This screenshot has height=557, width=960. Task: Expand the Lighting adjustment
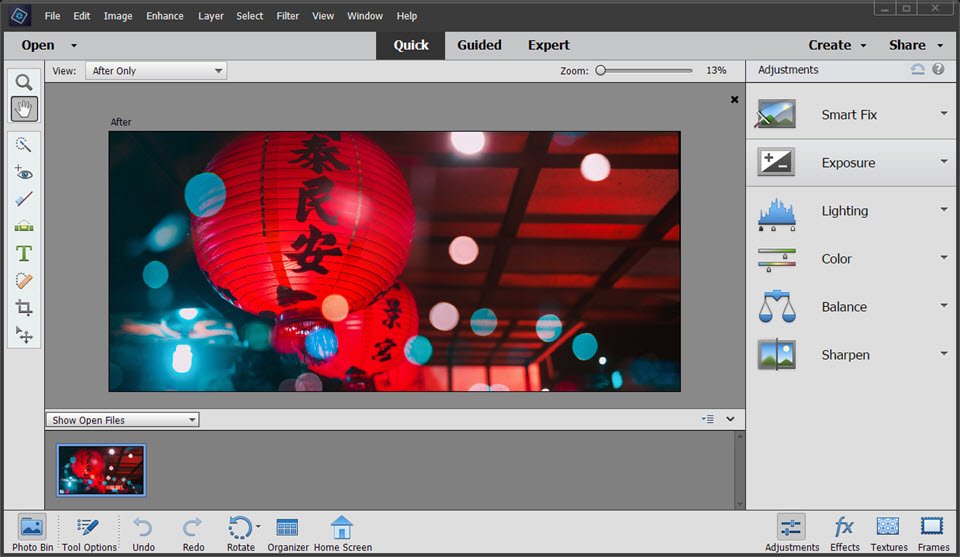click(944, 209)
